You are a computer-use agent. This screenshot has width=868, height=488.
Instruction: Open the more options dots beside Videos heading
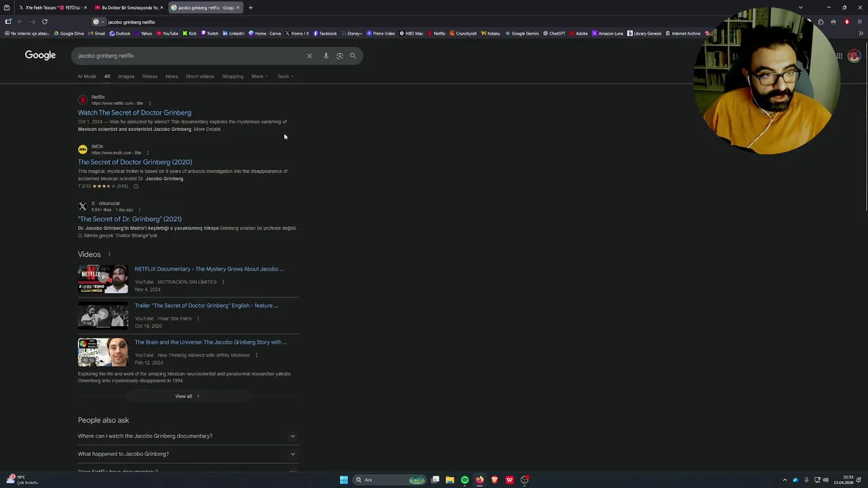coord(108,254)
